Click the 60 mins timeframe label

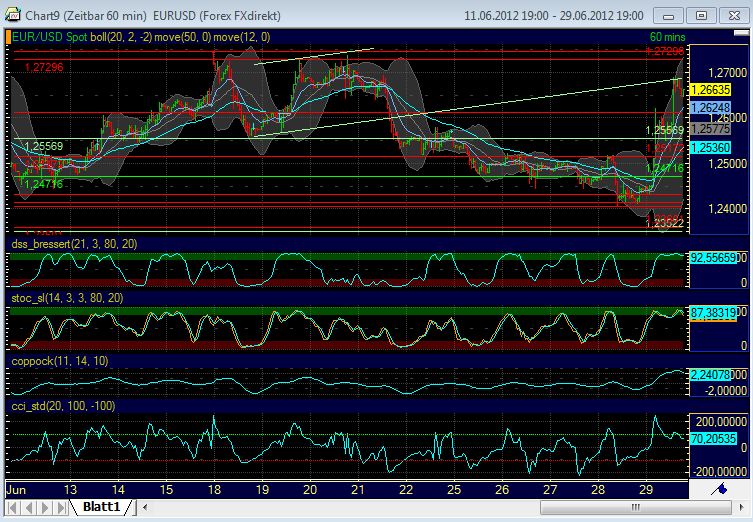(x=668, y=37)
